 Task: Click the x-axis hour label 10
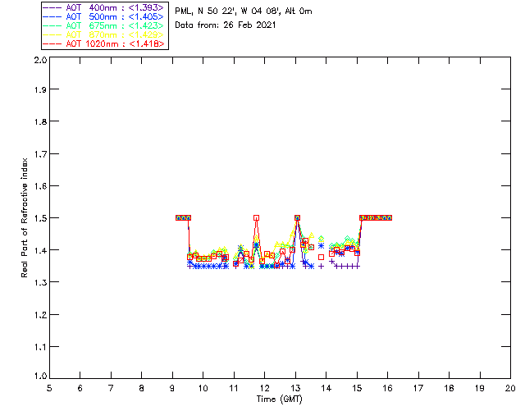tap(203, 388)
